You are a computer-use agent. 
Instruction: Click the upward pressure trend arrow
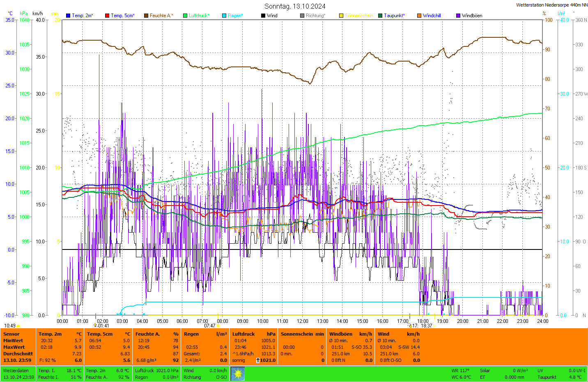point(257,360)
